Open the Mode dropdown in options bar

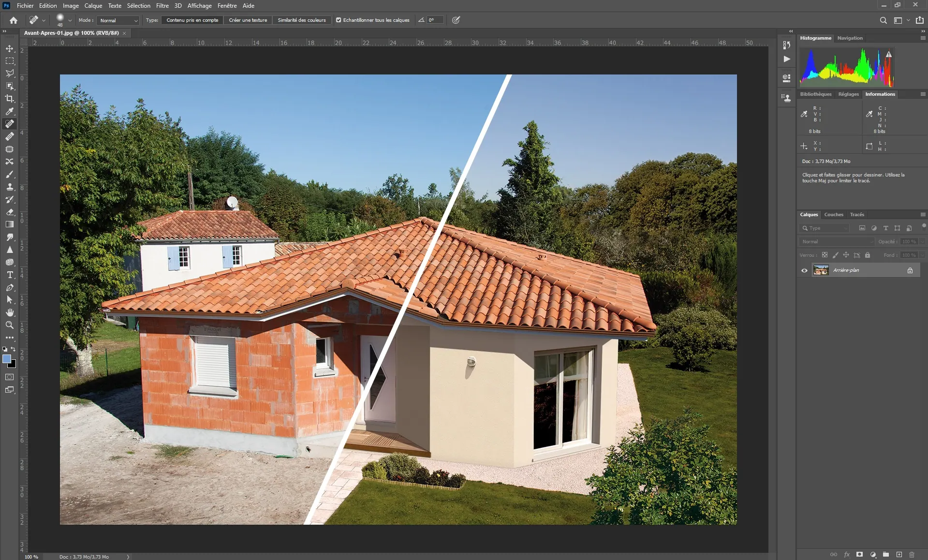(x=118, y=20)
